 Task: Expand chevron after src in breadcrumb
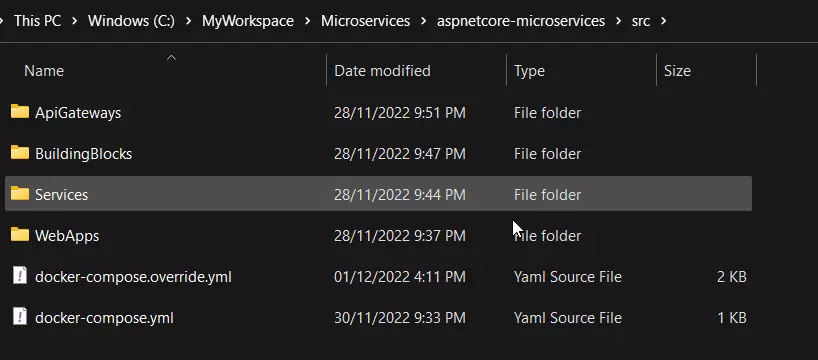[x=664, y=21]
